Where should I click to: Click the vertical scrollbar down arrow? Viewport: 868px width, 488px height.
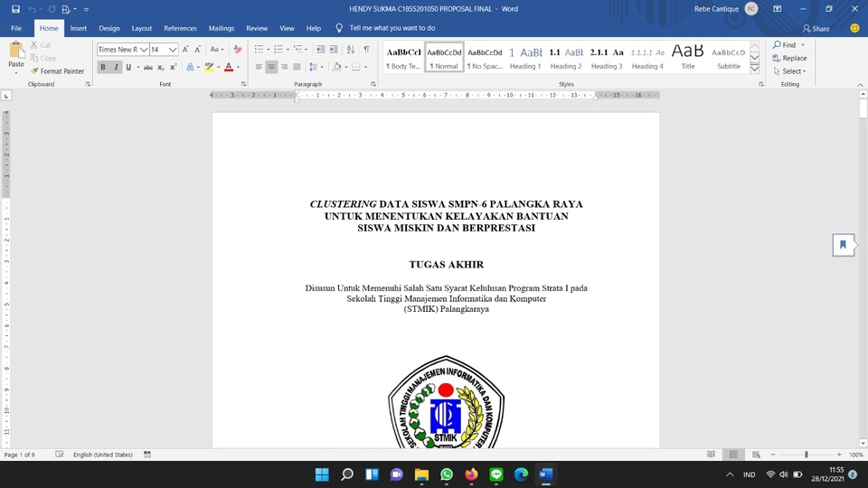[x=863, y=443]
